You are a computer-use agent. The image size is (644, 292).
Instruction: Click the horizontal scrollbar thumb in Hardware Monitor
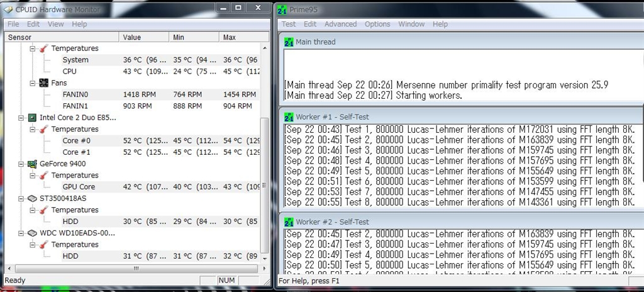click(136, 269)
